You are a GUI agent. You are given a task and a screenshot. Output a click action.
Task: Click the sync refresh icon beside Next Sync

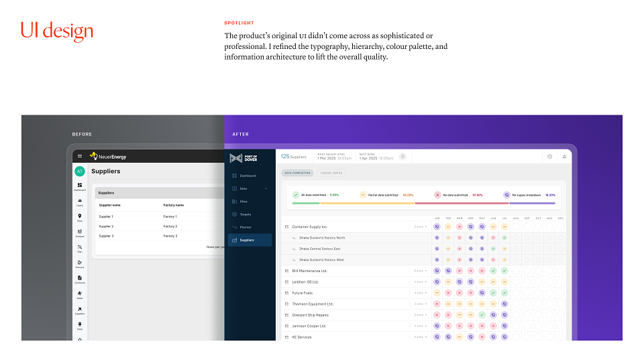click(402, 156)
